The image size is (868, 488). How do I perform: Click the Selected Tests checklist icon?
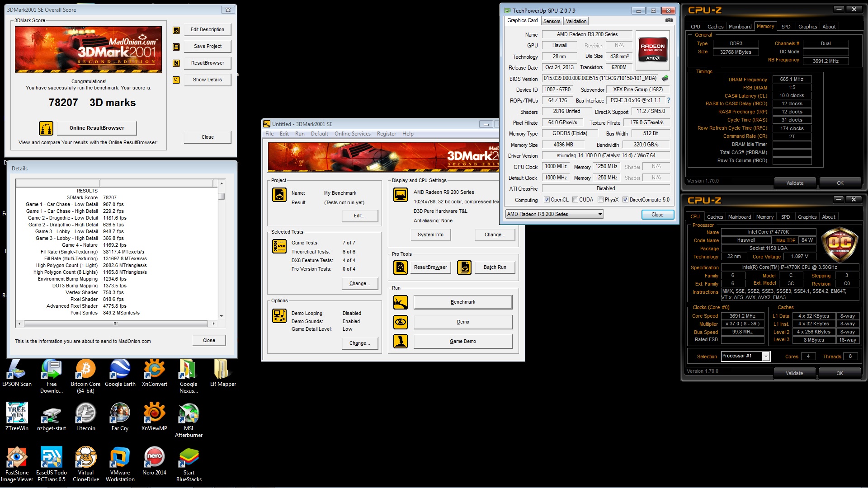279,246
